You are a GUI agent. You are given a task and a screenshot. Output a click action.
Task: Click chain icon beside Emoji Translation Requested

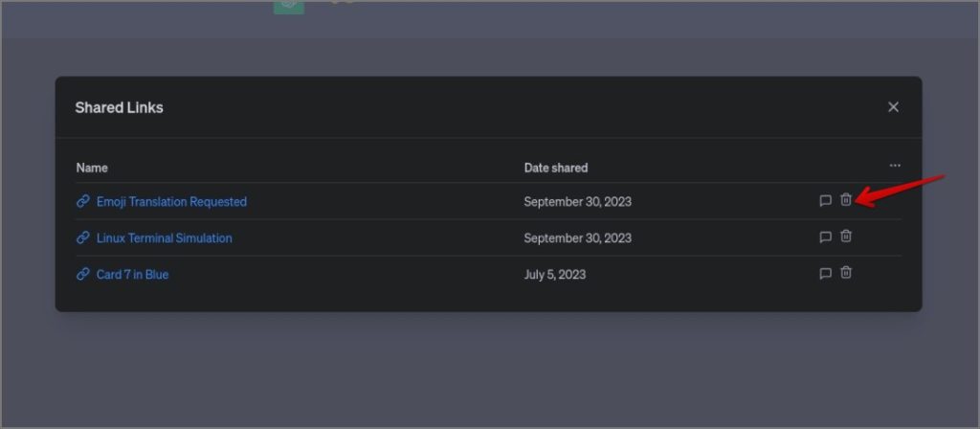[82, 201]
